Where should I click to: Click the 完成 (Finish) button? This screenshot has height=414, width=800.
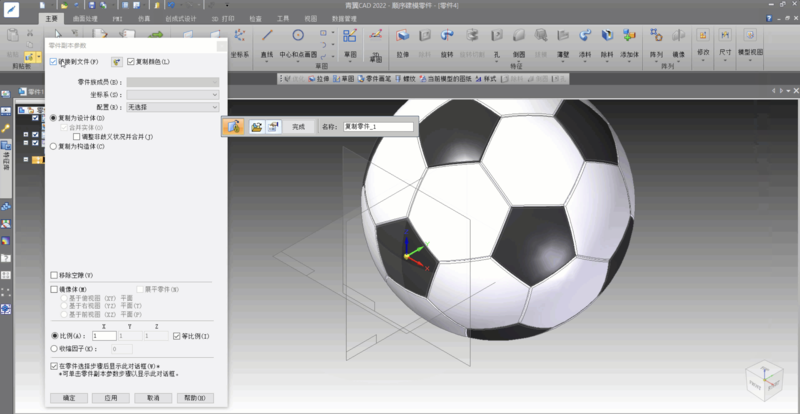click(297, 127)
